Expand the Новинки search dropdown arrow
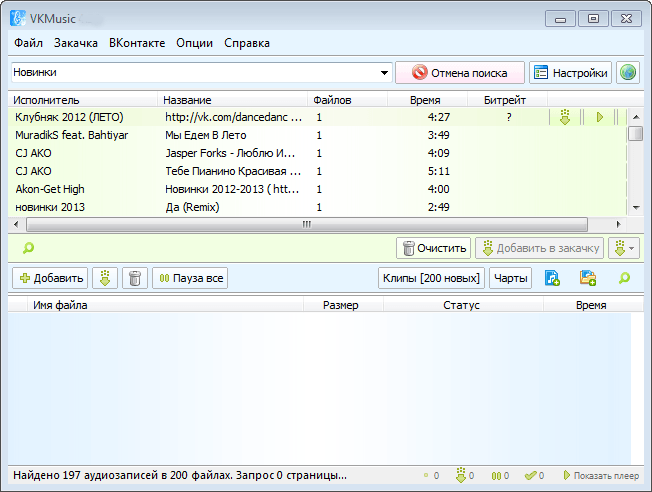 coord(385,73)
